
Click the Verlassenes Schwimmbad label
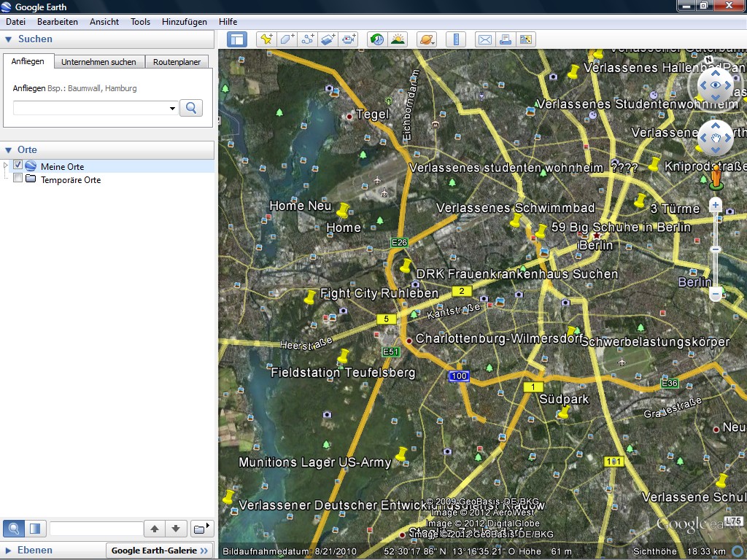(x=516, y=208)
